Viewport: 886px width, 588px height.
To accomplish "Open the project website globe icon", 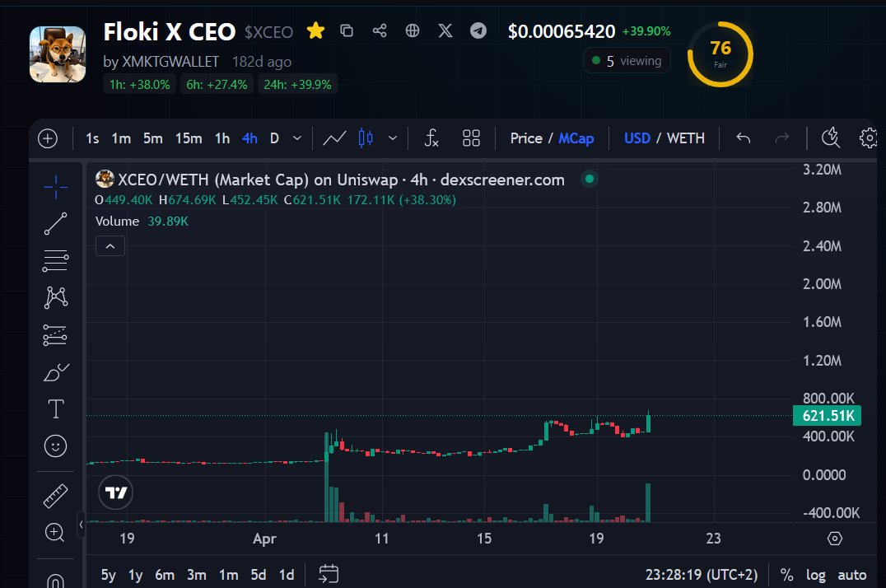I will pyautogui.click(x=413, y=30).
